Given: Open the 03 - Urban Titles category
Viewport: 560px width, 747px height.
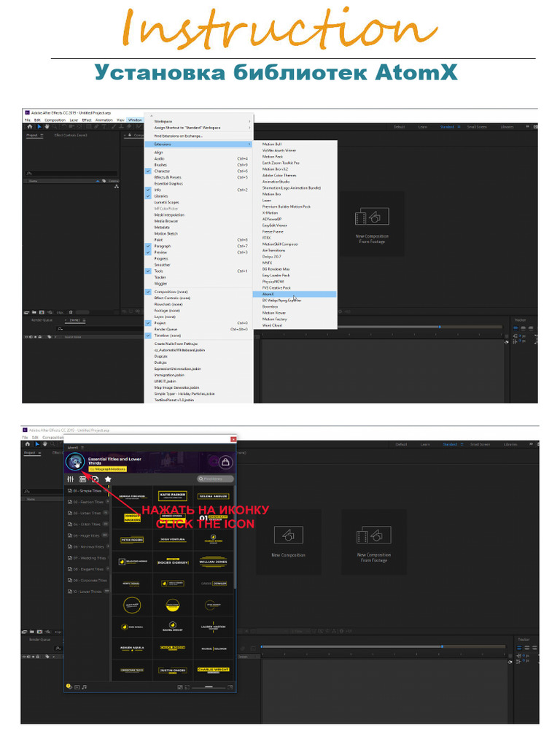Looking at the screenshot, I should tap(87, 513).
